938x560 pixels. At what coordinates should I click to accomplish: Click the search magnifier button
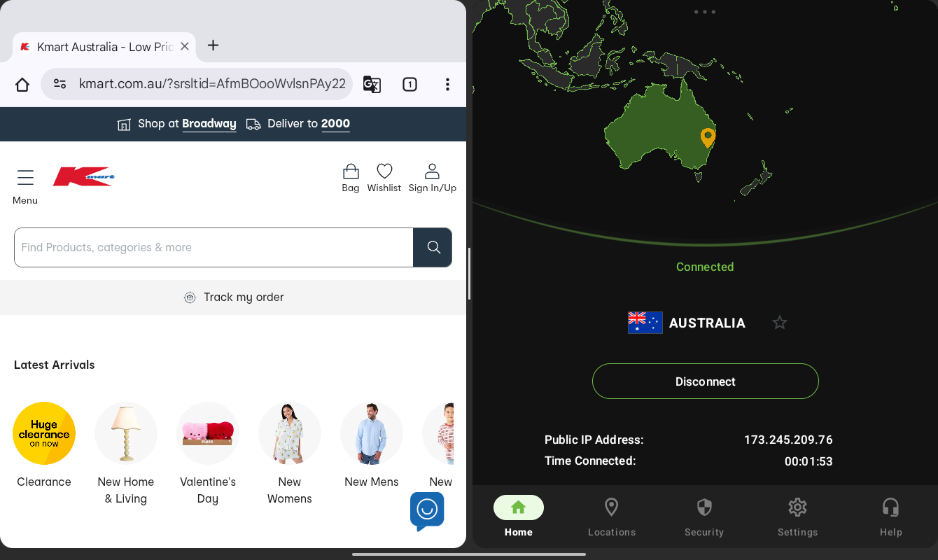click(433, 247)
